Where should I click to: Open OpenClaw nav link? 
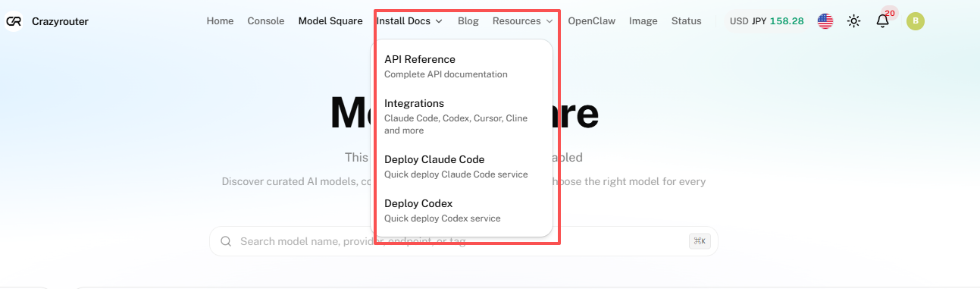tap(592, 21)
